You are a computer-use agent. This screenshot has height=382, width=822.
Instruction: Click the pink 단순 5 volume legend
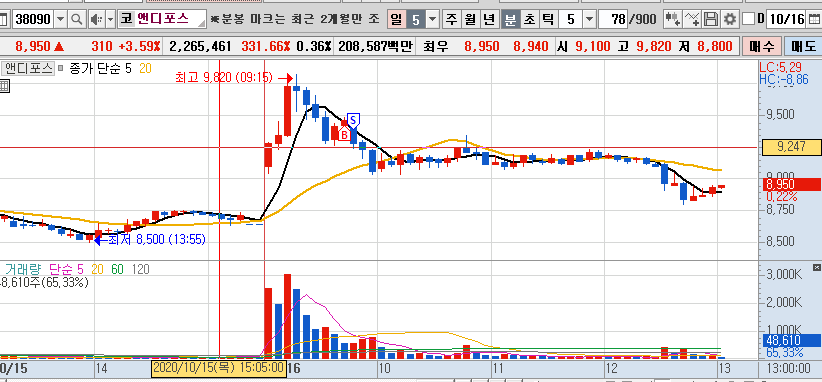(66, 269)
